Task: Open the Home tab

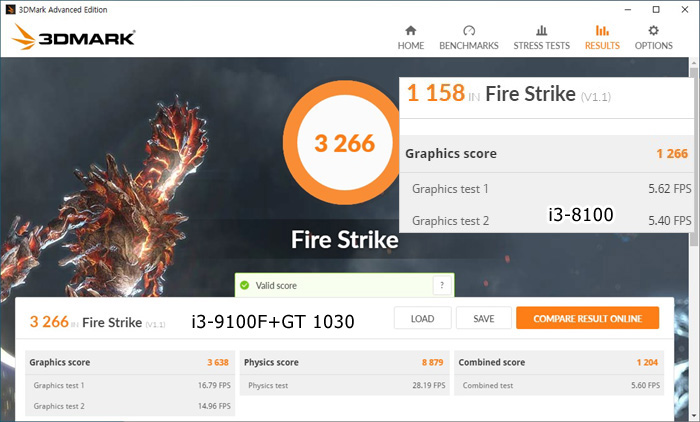Action: (411, 38)
